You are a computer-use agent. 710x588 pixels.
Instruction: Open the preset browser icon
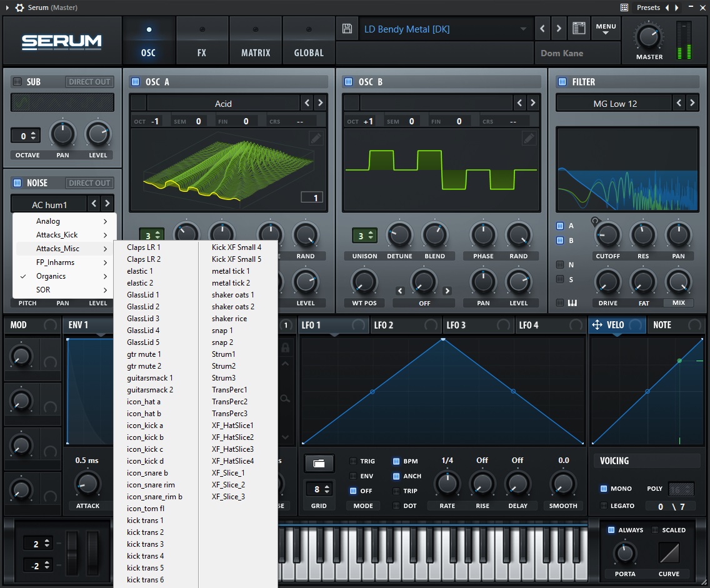(579, 29)
